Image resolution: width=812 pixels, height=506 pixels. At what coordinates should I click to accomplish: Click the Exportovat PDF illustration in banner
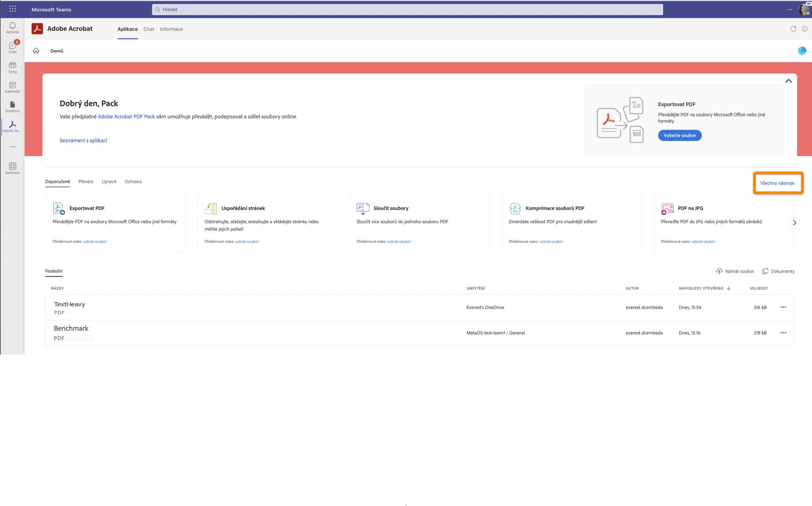(x=620, y=120)
